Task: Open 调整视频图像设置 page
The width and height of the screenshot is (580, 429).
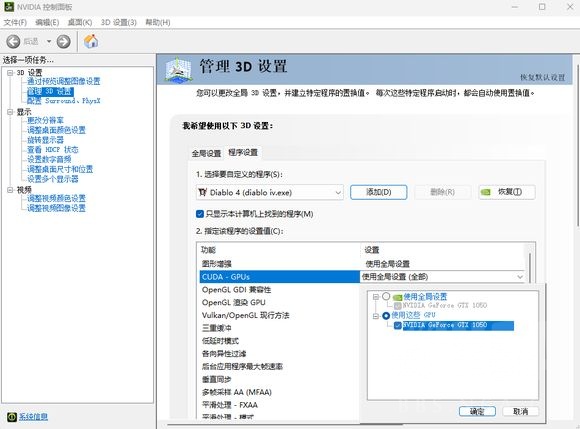Action: click(56, 208)
